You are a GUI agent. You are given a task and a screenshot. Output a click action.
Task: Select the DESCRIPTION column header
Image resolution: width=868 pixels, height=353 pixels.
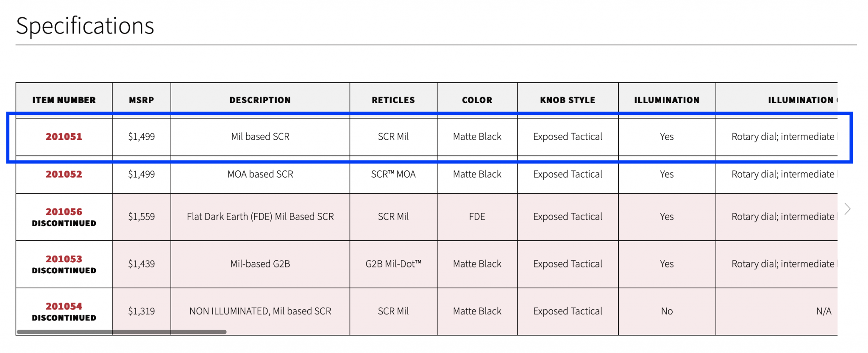(x=260, y=100)
